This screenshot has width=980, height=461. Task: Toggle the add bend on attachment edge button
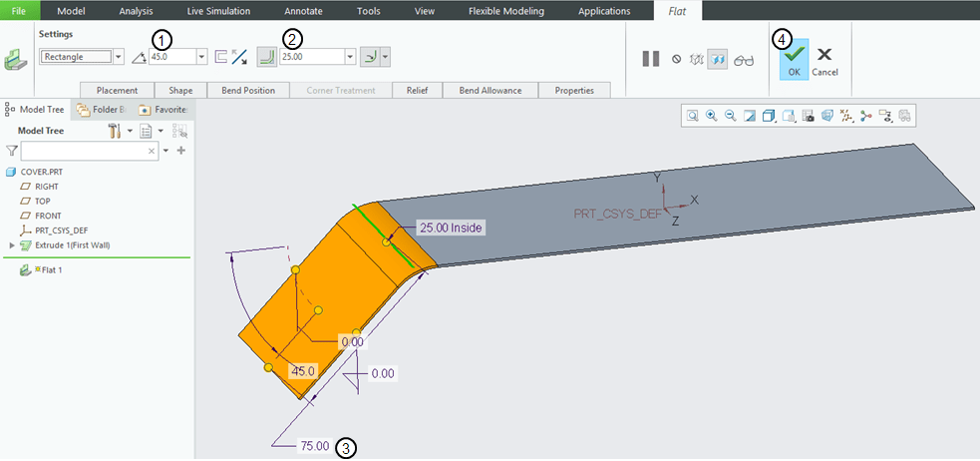[266, 57]
